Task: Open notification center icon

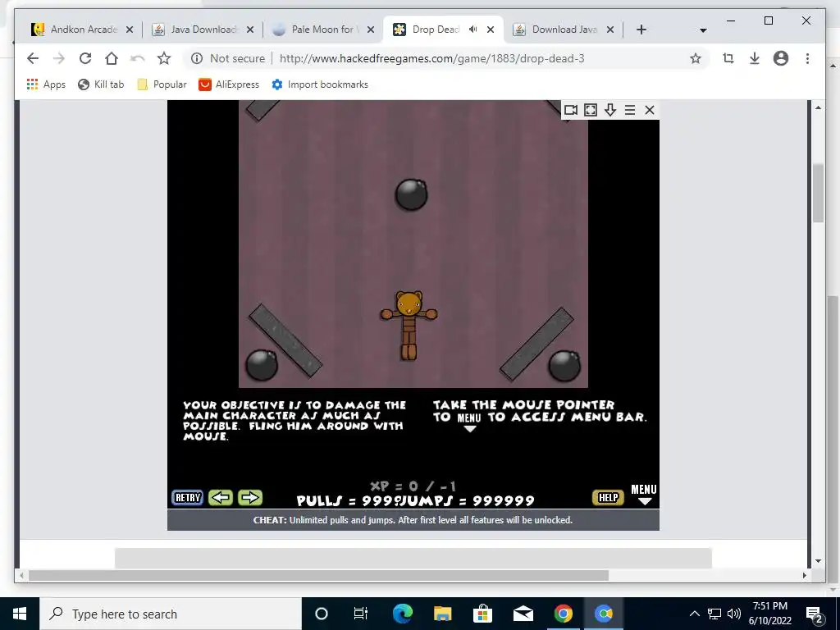Action: pyautogui.click(x=815, y=614)
